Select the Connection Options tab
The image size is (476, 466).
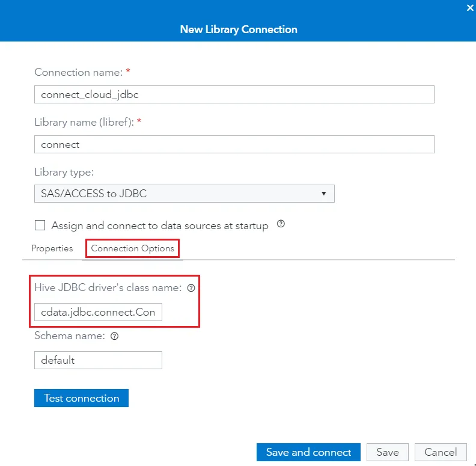point(133,248)
